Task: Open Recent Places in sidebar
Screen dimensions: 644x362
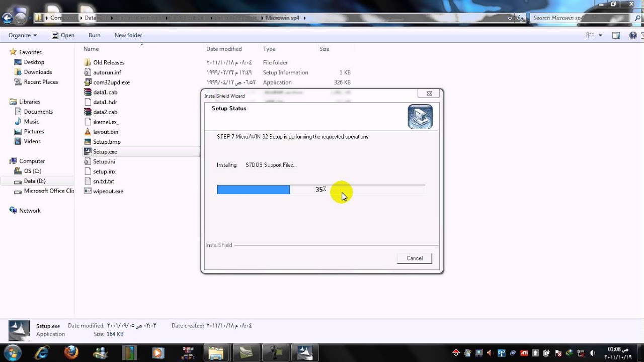Action: tap(41, 82)
